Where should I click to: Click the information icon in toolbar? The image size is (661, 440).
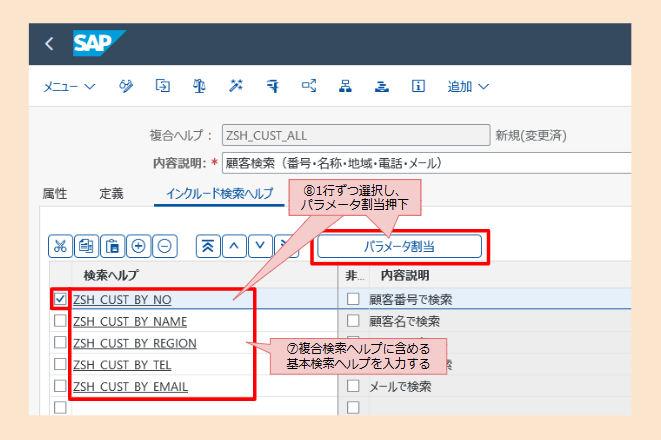418,87
